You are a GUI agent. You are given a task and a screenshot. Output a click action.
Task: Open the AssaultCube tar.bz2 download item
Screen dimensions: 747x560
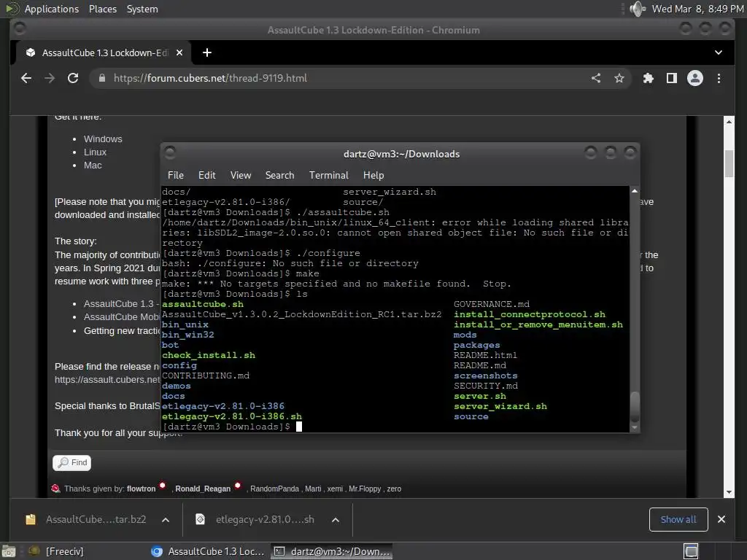pos(96,519)
